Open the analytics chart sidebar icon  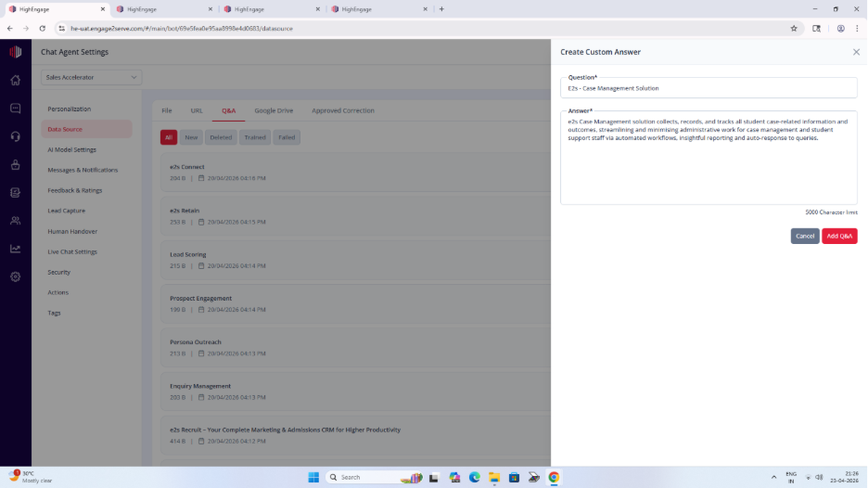click(x=16, y=249)
